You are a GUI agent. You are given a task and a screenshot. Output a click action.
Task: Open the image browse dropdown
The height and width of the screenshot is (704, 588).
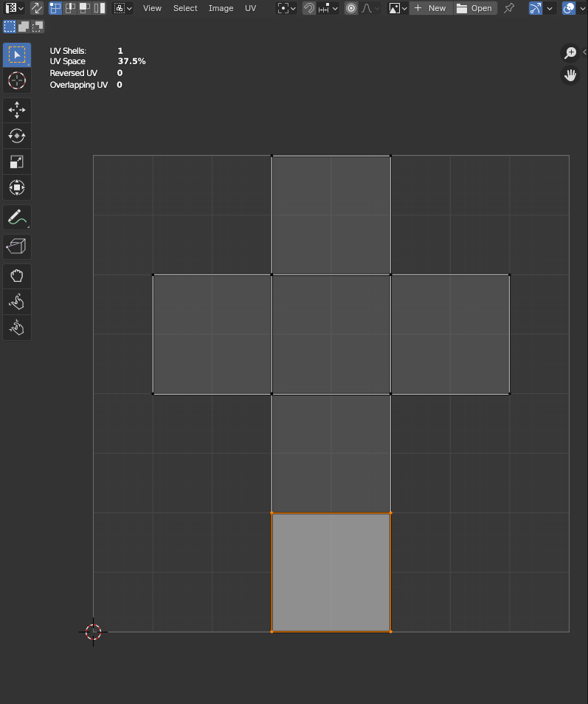click(398, 8)
